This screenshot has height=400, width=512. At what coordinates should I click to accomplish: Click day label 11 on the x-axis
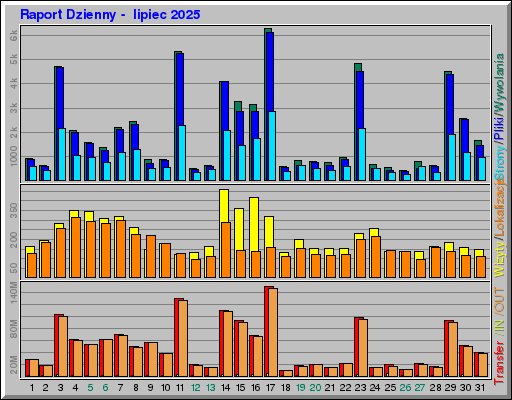click(180, 388)
